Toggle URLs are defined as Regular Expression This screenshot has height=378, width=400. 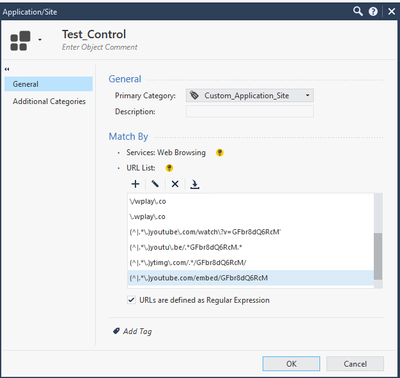click(x=131, y=300)
